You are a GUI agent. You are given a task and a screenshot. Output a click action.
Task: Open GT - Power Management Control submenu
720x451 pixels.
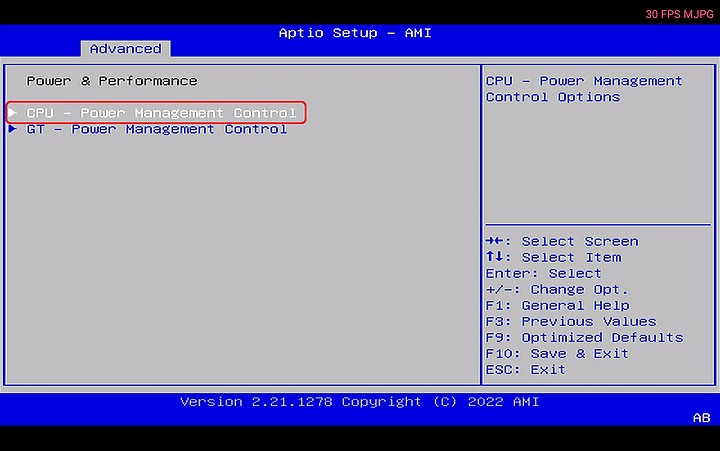coord(157,129)
